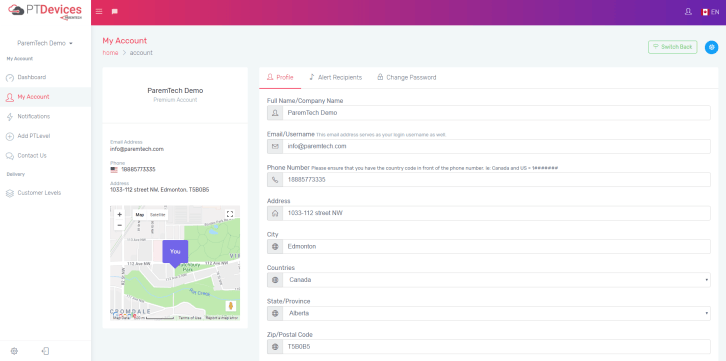Toggle the hamburger sidebar menu icon
This screenshot has height=361, width=726.
pos(99,12)
